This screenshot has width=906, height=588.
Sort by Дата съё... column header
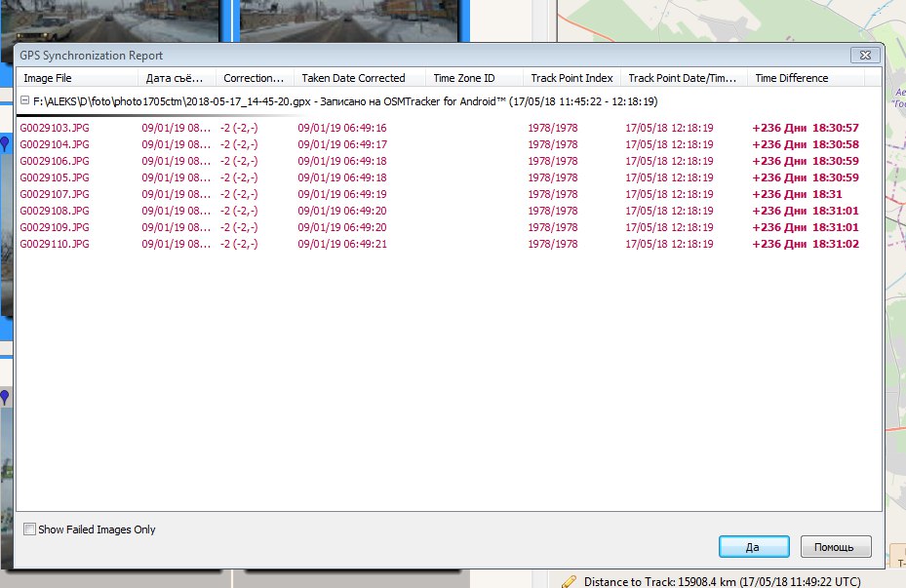[177, 78]
